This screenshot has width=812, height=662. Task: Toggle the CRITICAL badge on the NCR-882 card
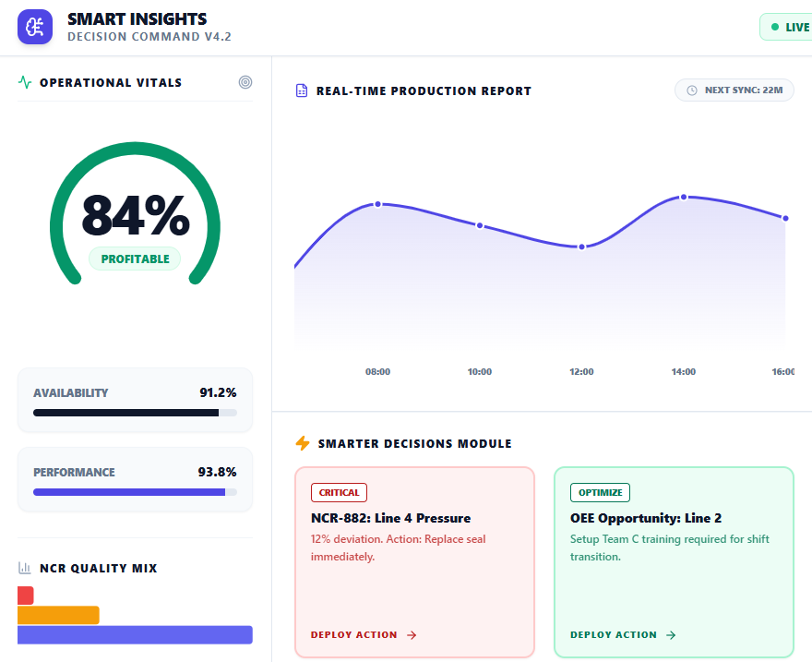(x=339, y=492)
